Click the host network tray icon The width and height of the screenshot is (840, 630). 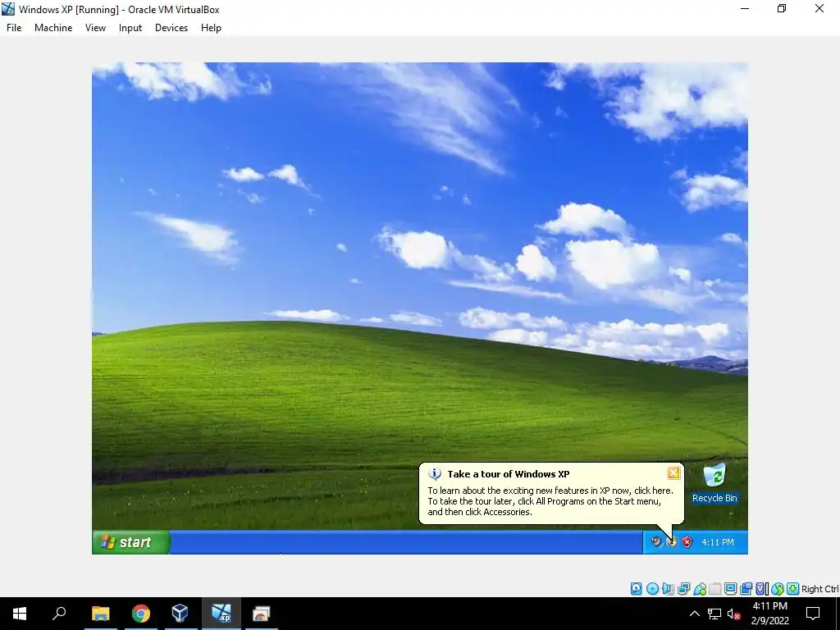coord(714,614)
